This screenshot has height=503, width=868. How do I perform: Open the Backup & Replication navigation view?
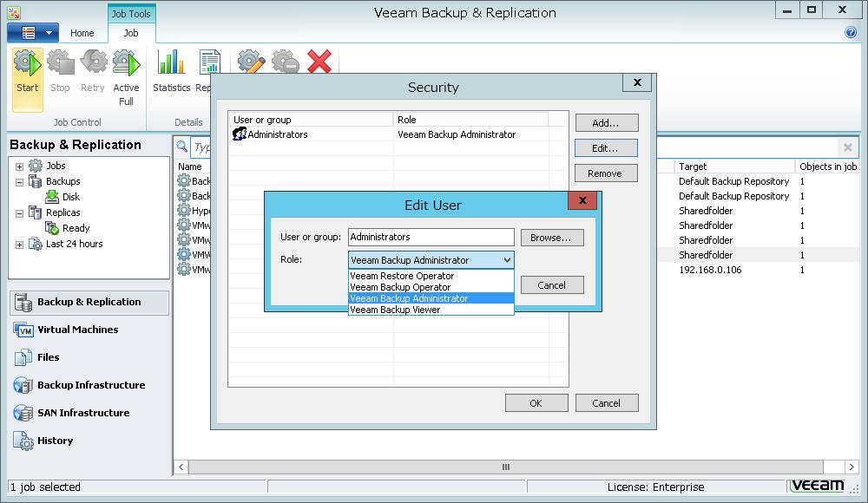click(x=89, y=302)
